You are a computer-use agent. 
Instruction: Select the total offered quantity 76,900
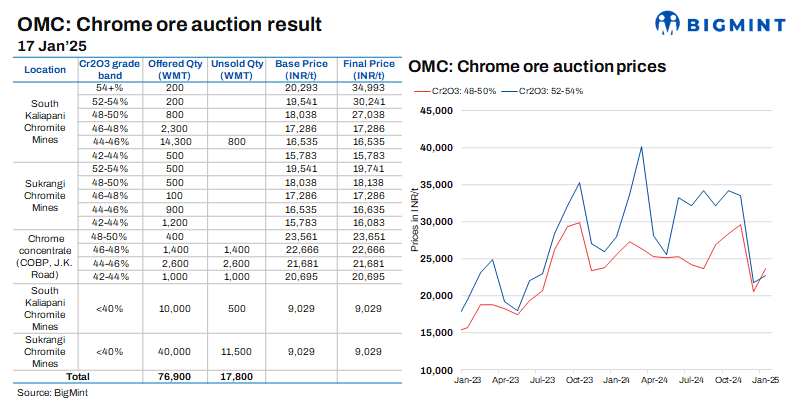click(175, 376)
